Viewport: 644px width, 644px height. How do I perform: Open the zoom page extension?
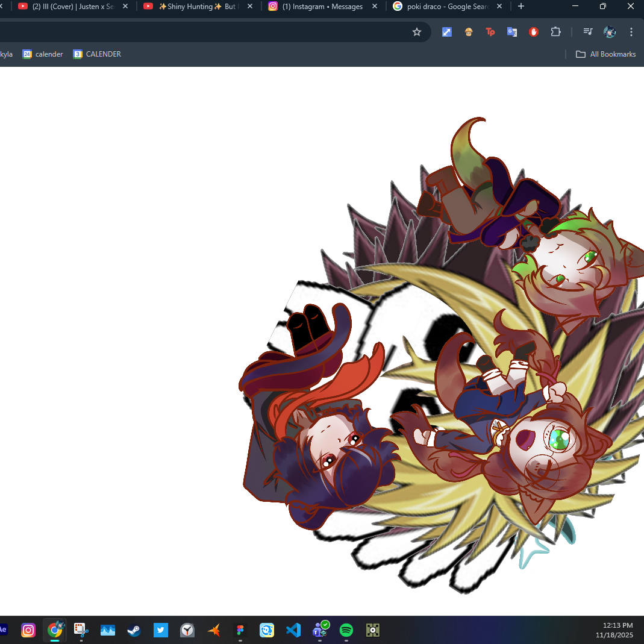(446, 31)
